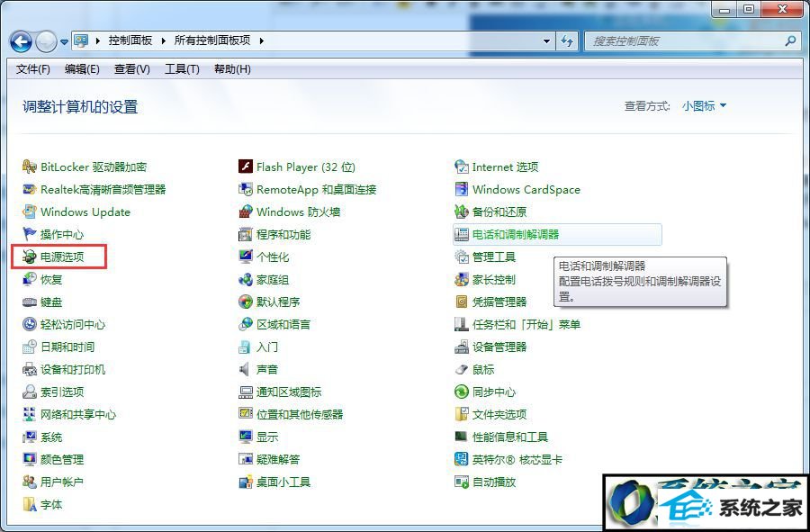Open the 设备管理器 icon

pyautogui.click(x=462, y=347)
